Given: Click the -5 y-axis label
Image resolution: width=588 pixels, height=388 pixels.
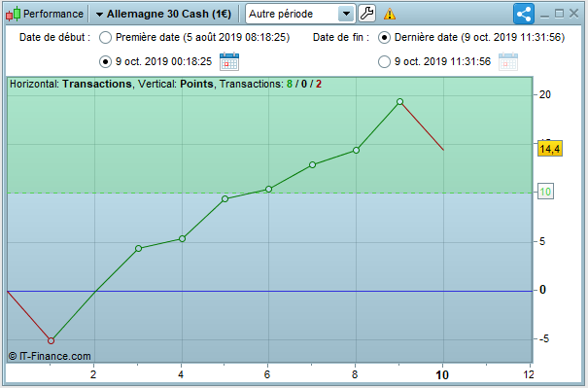Looking at the screenshot, I should pos(544,338).
